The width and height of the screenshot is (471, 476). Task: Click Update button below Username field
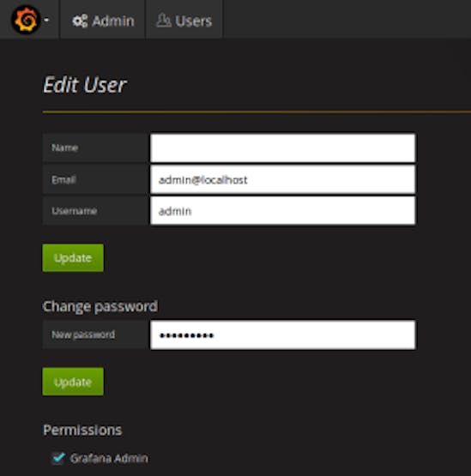click(73, 258)
